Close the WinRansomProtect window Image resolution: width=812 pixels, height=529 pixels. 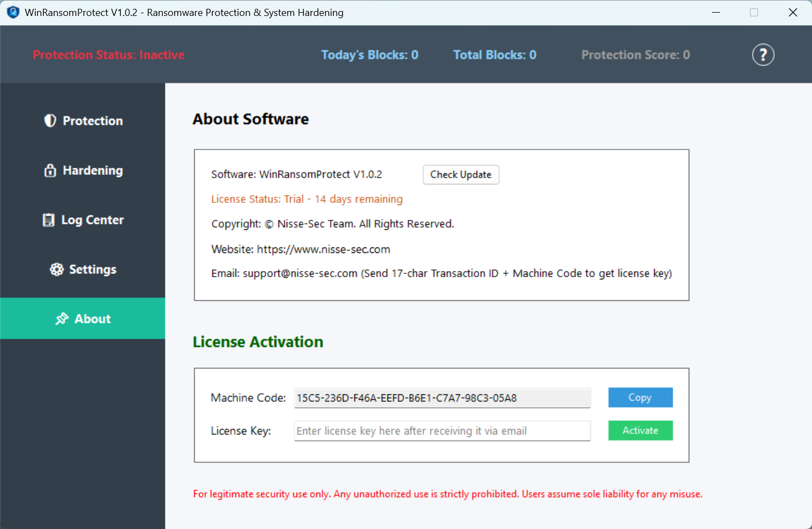[793, 12]
